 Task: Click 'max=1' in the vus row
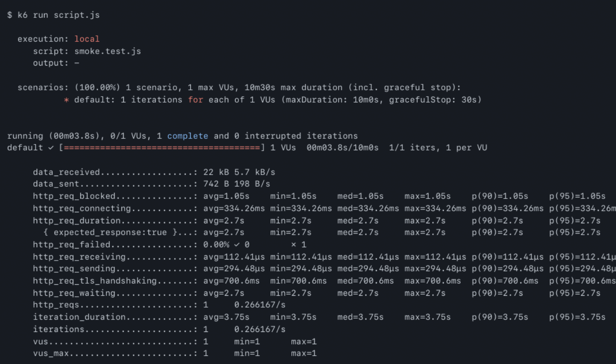[304, 342]
